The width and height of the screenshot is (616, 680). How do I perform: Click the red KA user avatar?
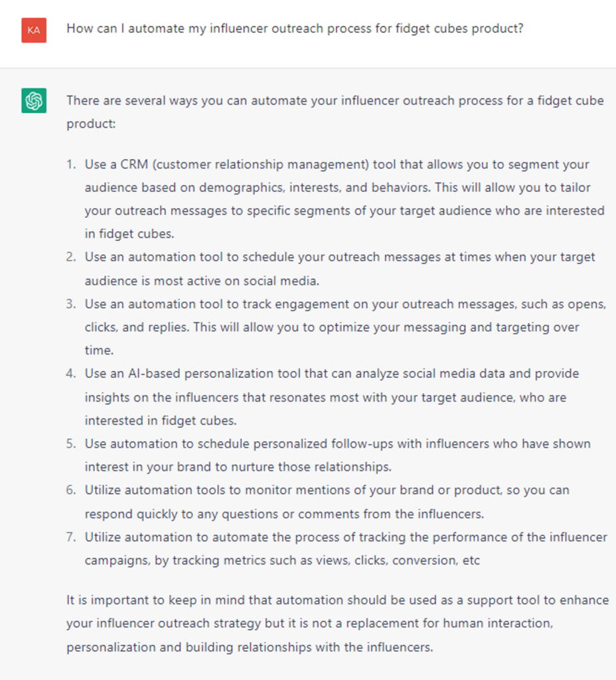click(34, 31)
